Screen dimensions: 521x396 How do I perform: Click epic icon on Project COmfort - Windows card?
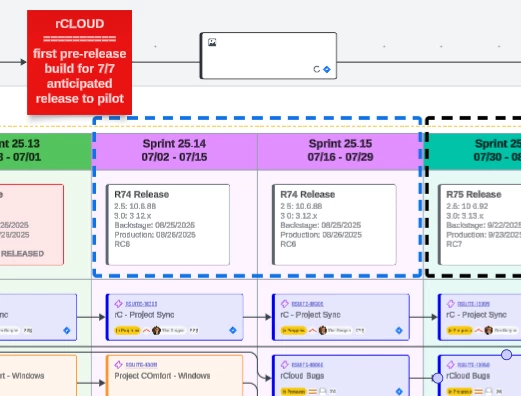pos(118,365)
